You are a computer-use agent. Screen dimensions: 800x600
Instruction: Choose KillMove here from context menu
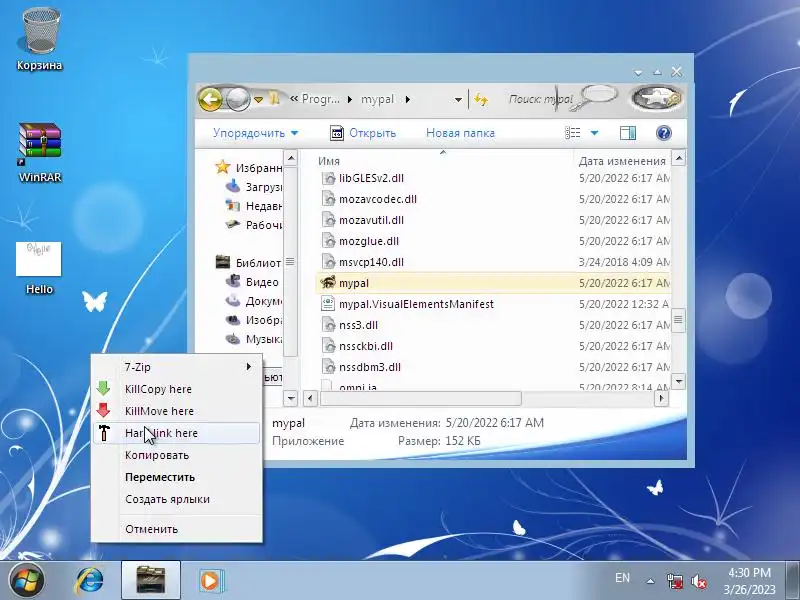pos(177,411)
